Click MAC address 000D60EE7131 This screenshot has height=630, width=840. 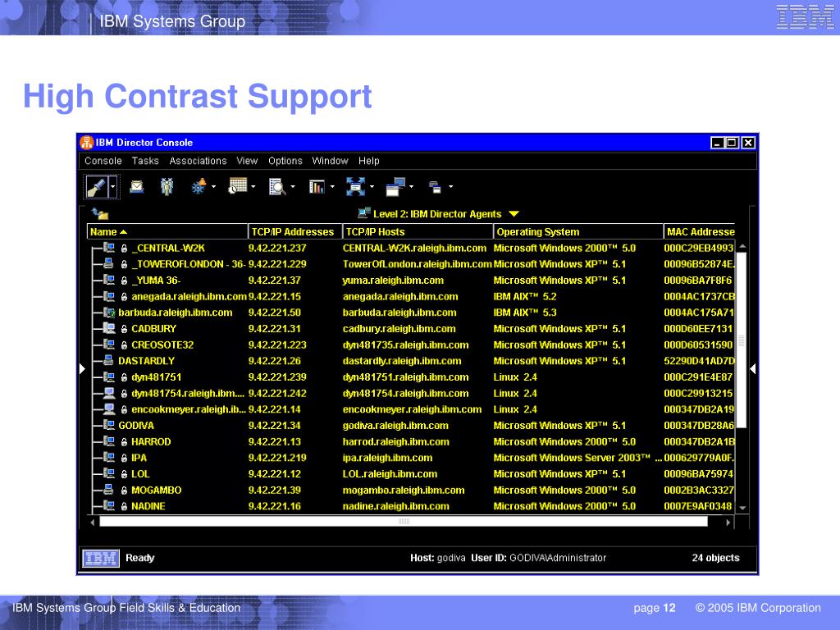click(x=698, y=329)
